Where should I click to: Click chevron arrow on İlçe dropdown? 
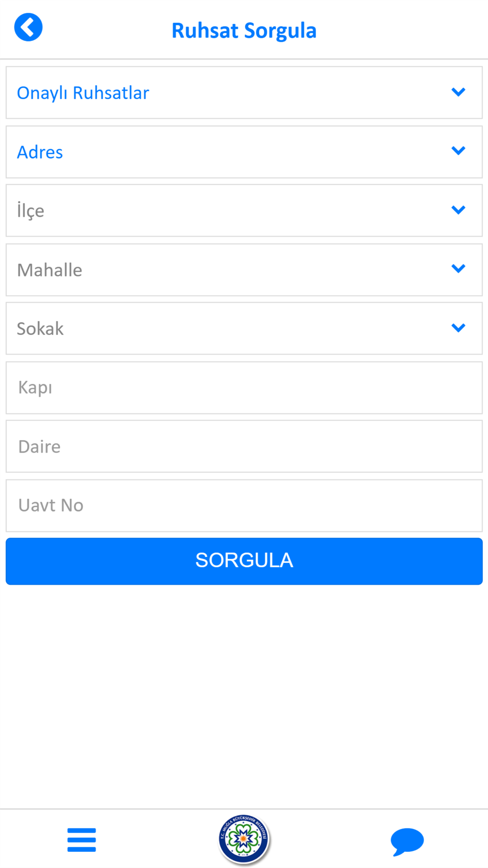pyautogui.click(x=458, y=210)
